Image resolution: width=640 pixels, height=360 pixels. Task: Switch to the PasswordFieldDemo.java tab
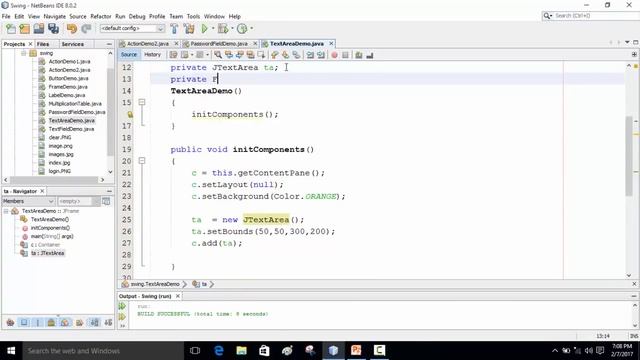point(219,44)
